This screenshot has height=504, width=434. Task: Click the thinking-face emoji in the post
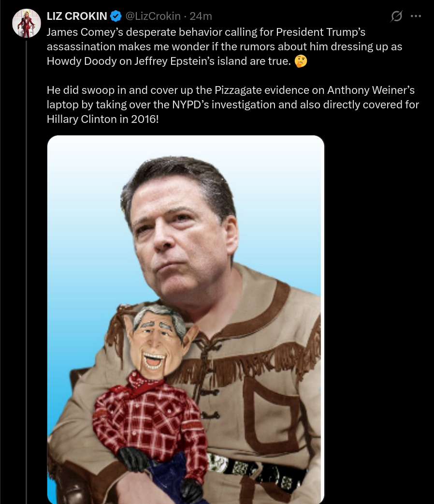click(x=301, y=61)
